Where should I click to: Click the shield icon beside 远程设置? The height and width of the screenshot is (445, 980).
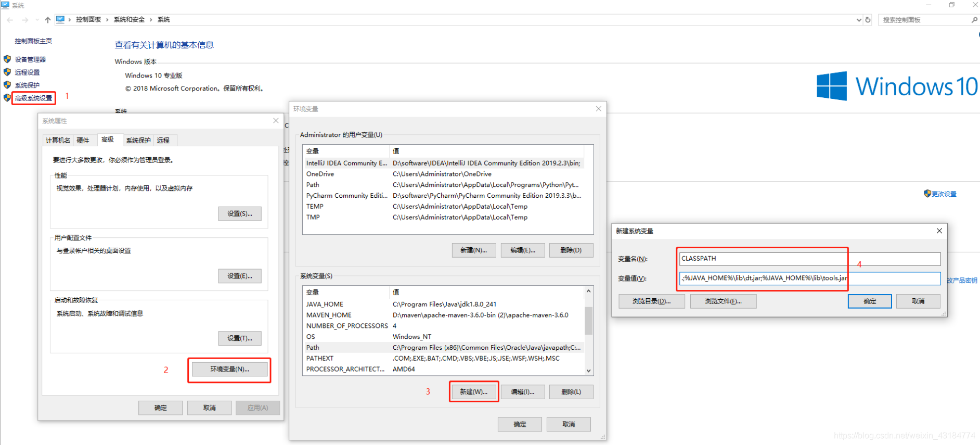(x=7, y=72)
